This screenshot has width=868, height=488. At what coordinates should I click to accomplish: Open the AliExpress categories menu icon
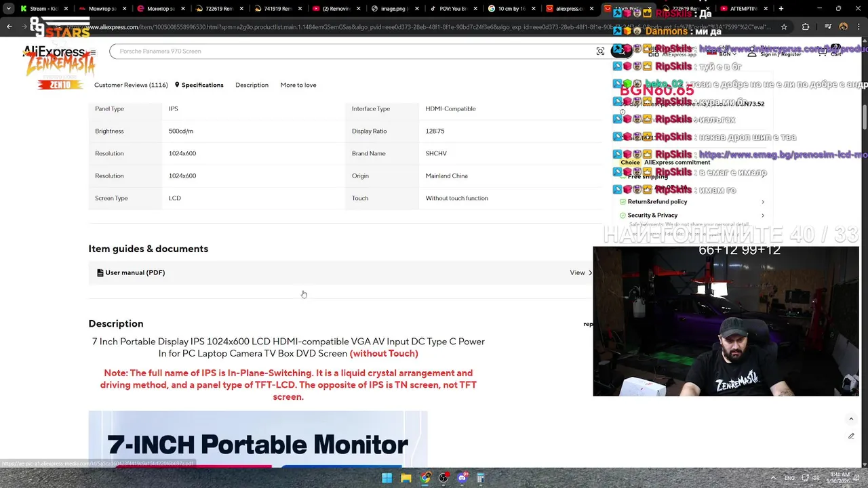point(93,52)
